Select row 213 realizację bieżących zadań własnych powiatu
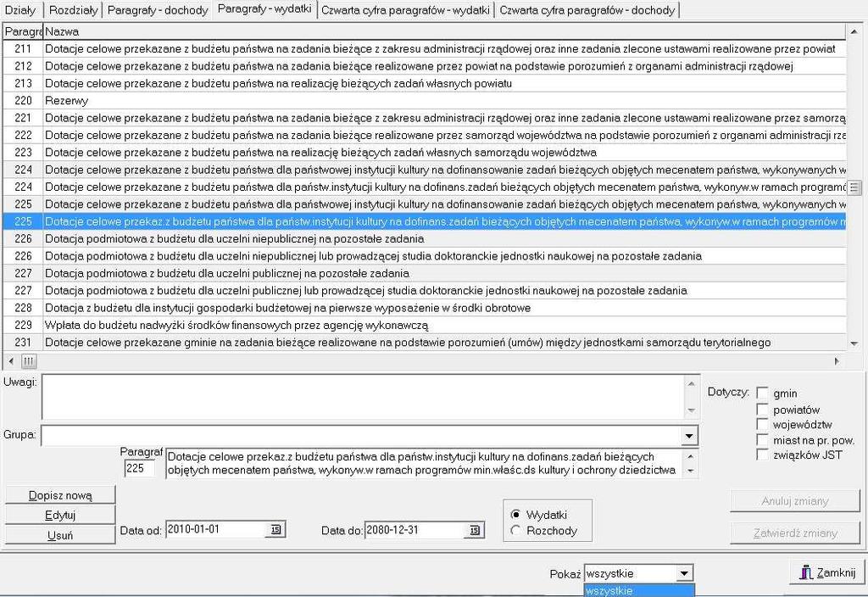The width and height of the screenshot is (868, 597). (424, 83)
